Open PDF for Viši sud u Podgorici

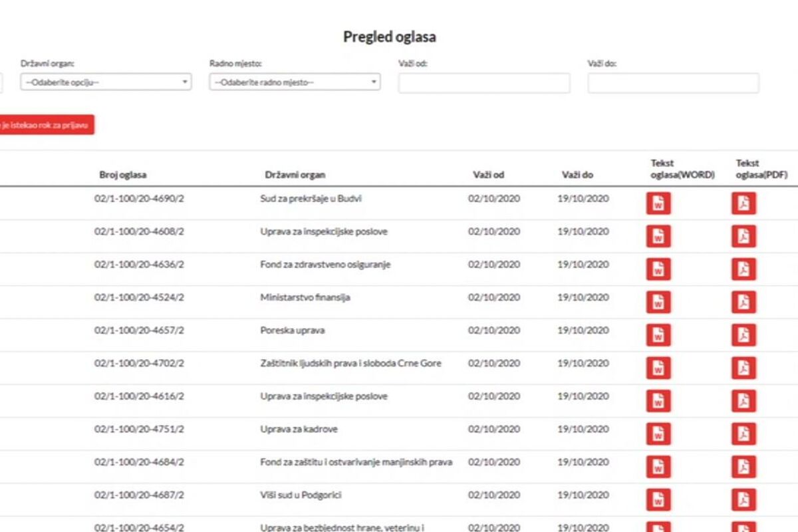pyautogui.click(x=743, y=500)
